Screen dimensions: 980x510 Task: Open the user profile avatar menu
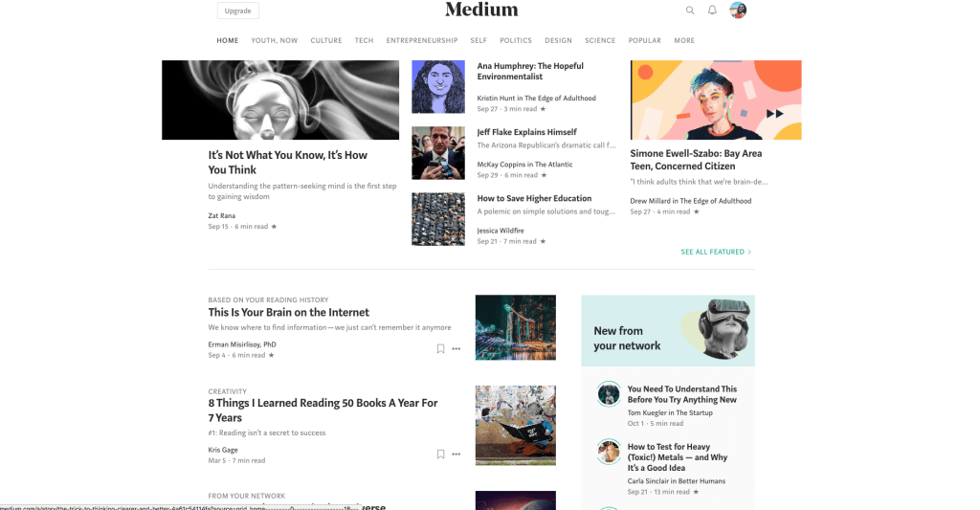point(738,10)
